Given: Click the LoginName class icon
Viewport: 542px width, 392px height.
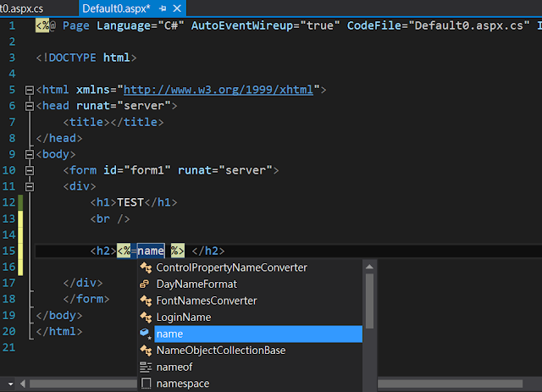Looking at the screenshot, I should (x=146, y=317).
